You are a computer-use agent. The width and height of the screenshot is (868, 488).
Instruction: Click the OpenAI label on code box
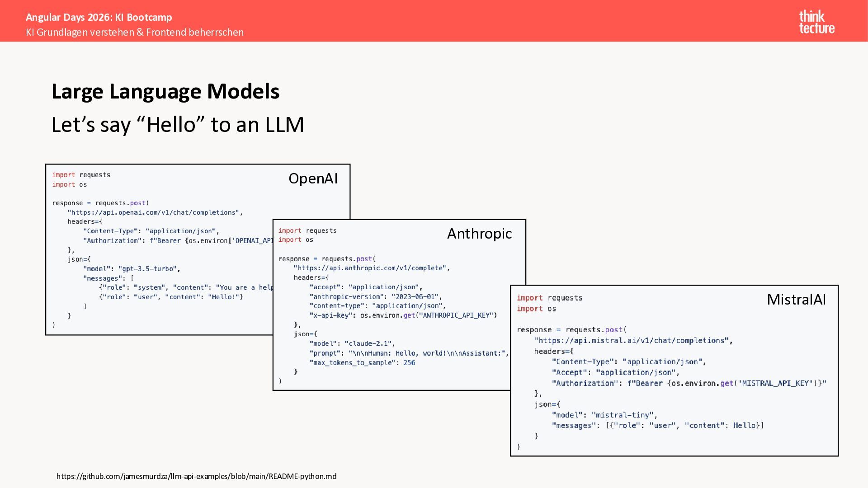click(x=313, y=178)
